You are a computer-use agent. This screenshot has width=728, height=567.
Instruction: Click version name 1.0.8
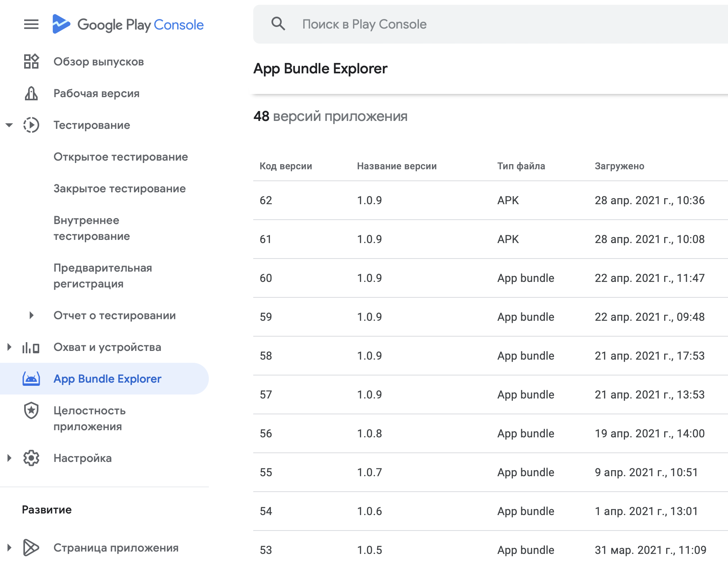pos(369,433)
